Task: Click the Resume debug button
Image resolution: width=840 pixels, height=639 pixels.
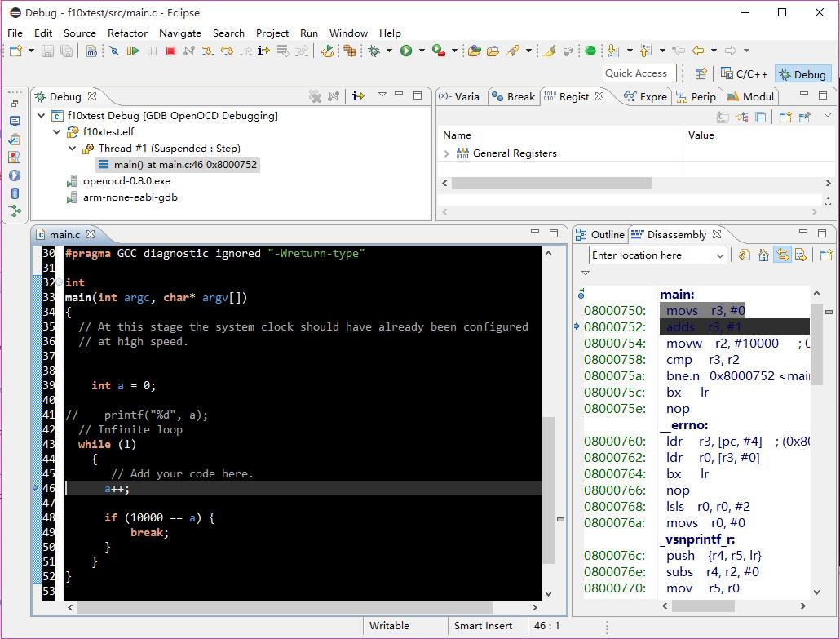Action: coord(133,51)
